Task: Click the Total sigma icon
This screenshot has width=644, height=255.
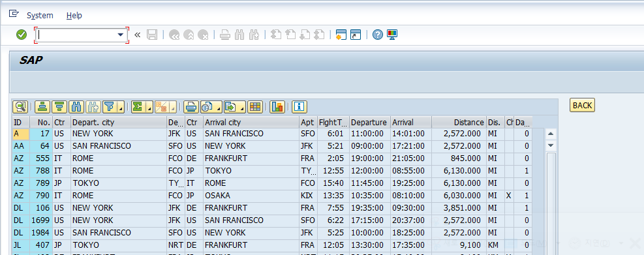Action: tap(138, 107)
